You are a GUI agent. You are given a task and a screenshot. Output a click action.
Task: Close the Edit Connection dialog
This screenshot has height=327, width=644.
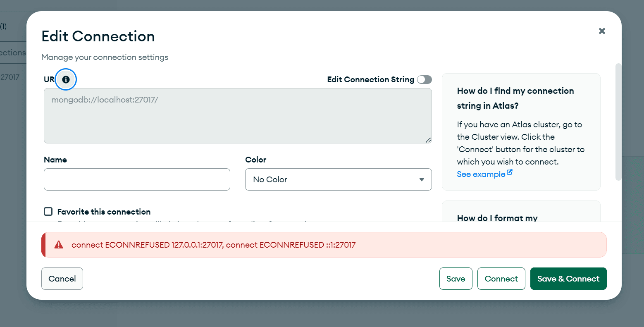(602, 31)
